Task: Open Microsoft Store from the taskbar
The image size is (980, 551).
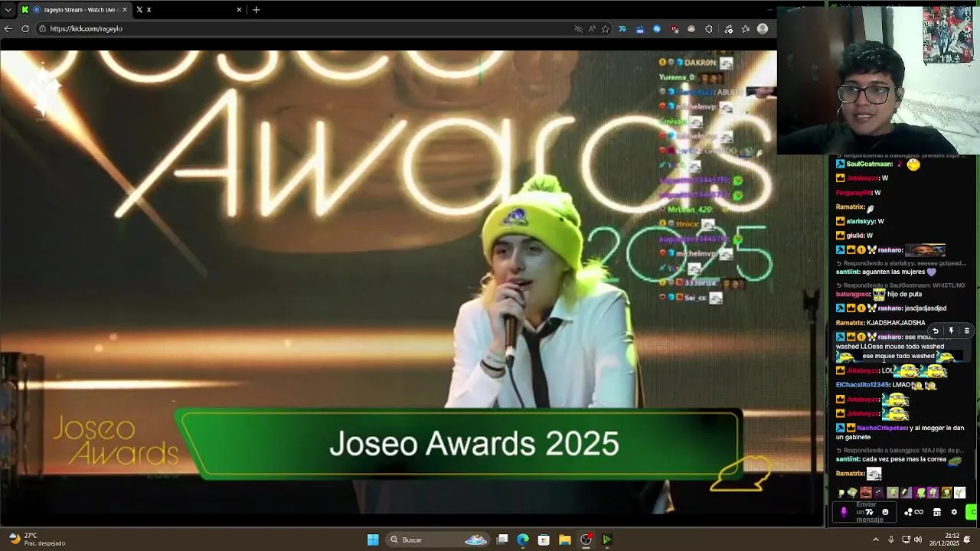Action: tap(544, 540)
